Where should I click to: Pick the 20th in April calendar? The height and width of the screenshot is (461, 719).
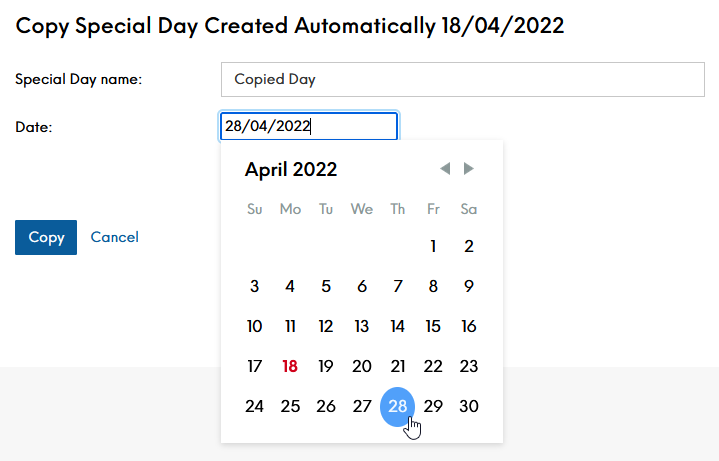click(362, 367)
